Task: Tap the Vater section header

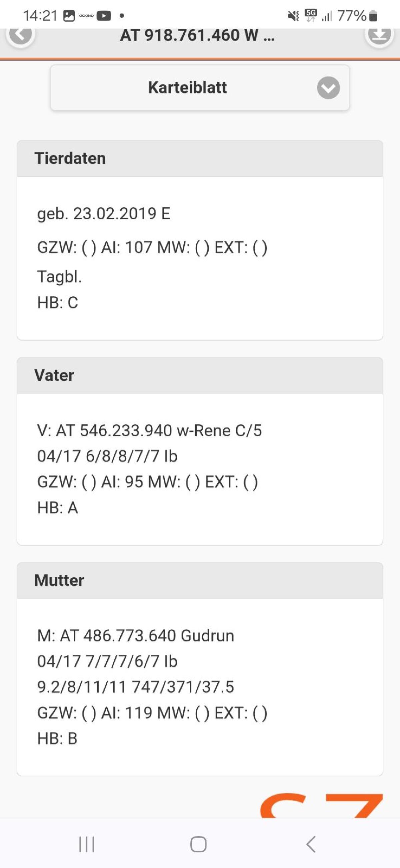Action: [x=200, y=375]
